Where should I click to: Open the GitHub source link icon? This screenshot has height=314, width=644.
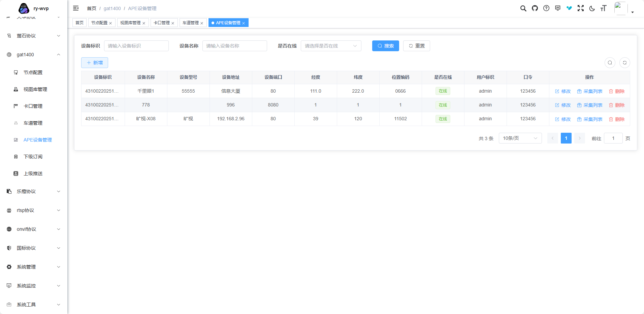pyautogui.click(x=535, y=8)
